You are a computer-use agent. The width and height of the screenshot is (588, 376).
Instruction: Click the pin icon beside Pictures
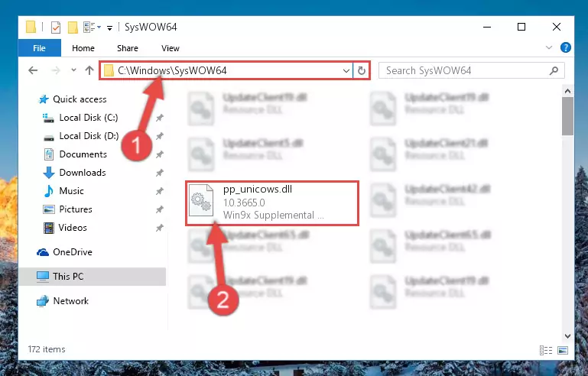coord(159,209)
